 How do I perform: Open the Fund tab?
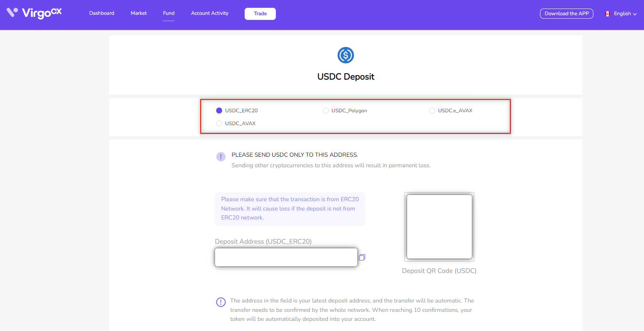pyautogui.click(x=169, y=13)
